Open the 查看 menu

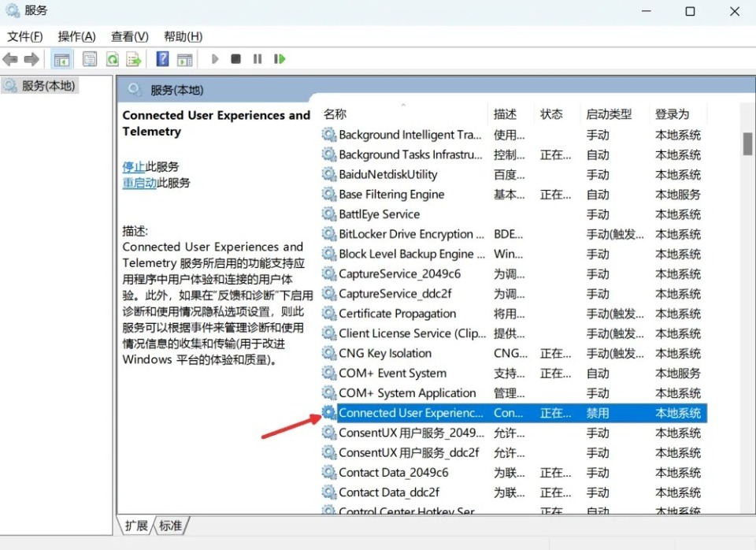(128, 35)
